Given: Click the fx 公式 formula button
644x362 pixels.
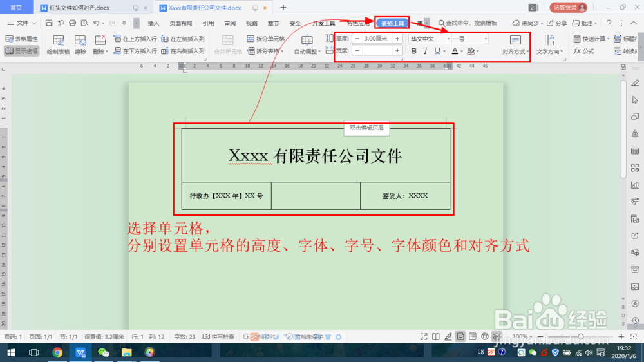Looking at the screenshot, I should [x=584, y=51].
